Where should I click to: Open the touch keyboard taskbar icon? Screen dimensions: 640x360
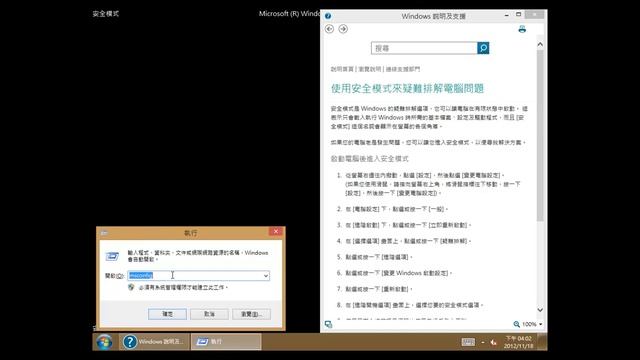tap(468, 342)
